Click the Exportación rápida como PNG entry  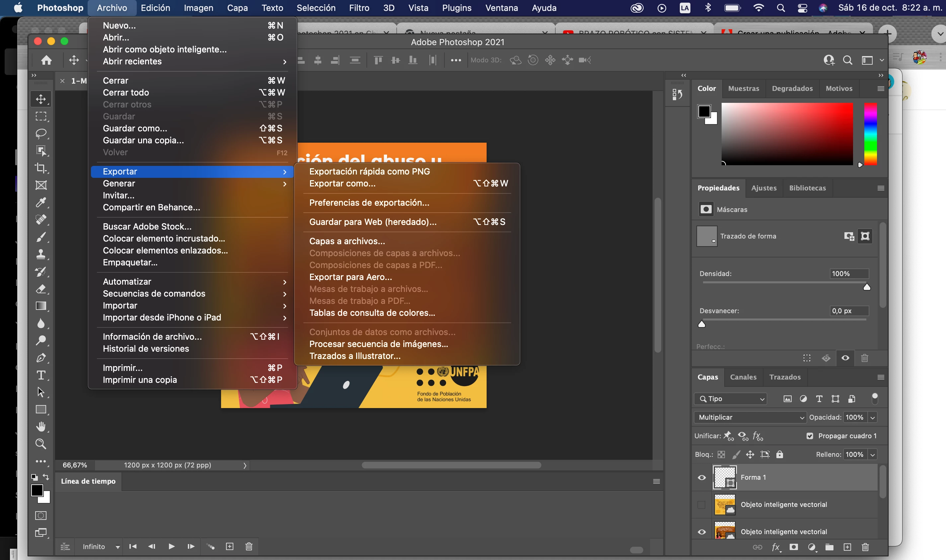369,171
